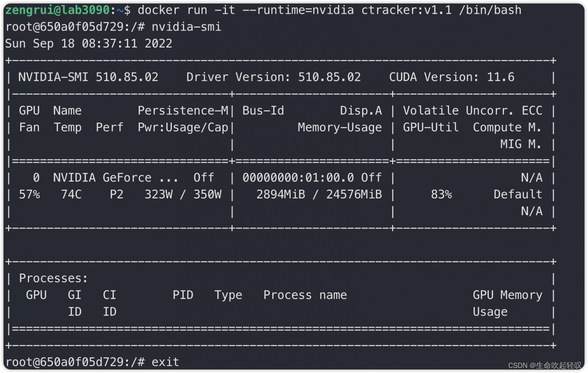Click the power usage 323W / 350W
588x373 pixels.
pyautogui.click(x=183, y=195)
